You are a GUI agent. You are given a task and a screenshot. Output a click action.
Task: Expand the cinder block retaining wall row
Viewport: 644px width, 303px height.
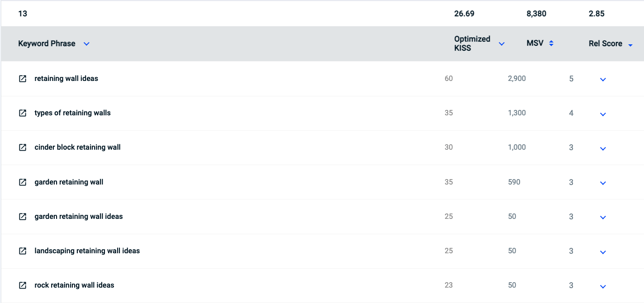pyautogui.click(x=602, y=149)
